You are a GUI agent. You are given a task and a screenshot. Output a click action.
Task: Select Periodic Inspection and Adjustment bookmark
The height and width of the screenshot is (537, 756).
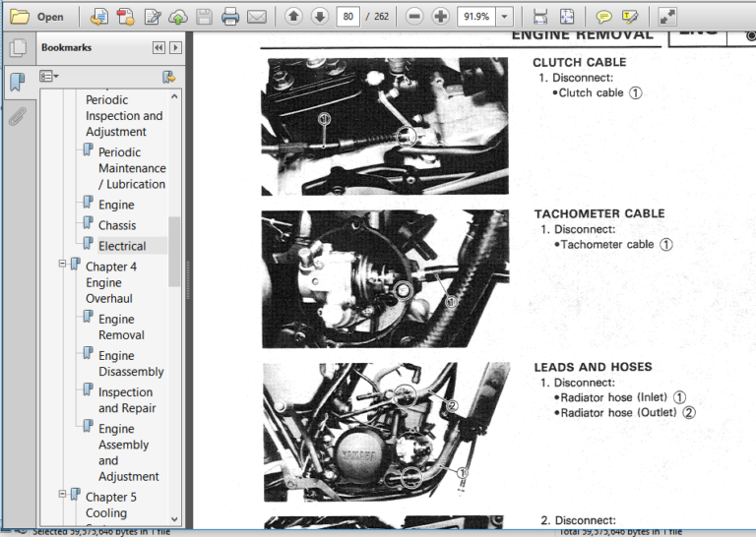[x=124, y=116]
